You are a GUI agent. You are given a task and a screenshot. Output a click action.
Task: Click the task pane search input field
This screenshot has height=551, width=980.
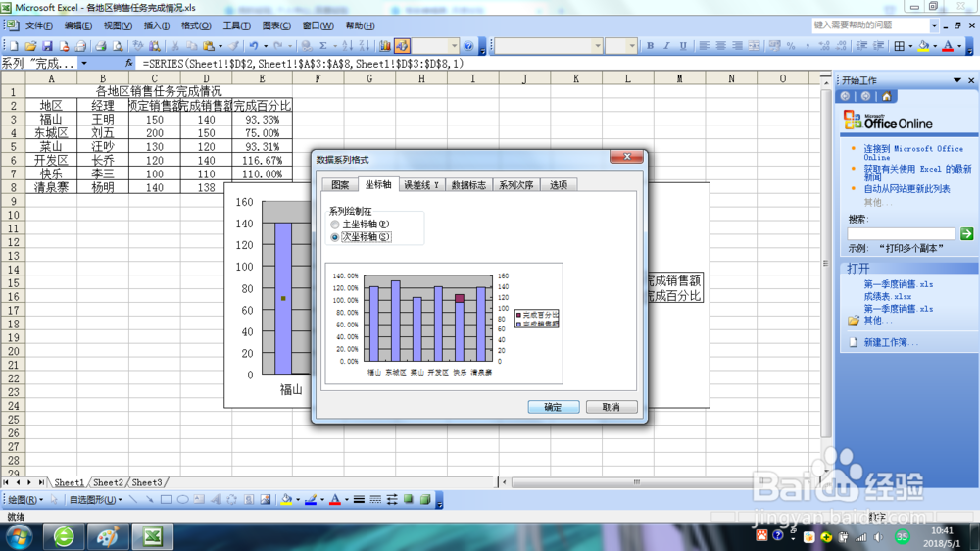[901, 234]
